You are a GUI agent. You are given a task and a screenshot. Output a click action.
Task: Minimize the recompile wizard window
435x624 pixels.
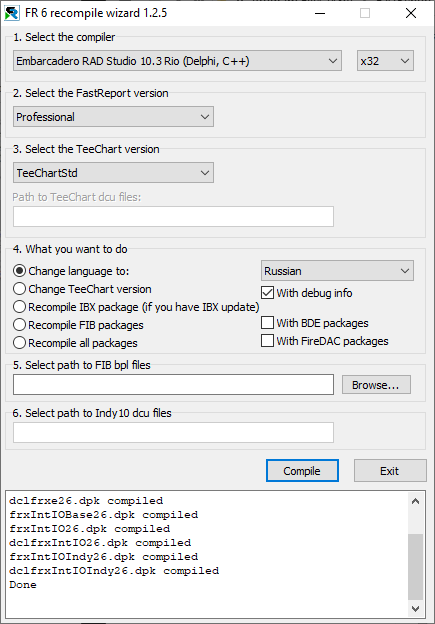click(320, 13)
